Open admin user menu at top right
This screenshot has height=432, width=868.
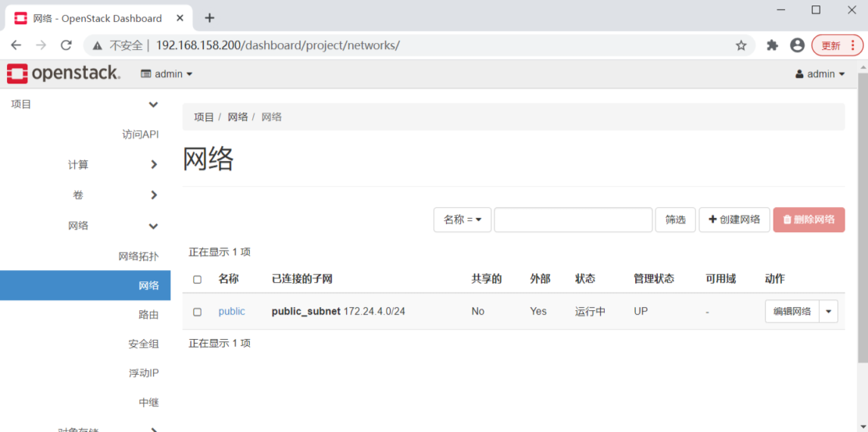820,74
